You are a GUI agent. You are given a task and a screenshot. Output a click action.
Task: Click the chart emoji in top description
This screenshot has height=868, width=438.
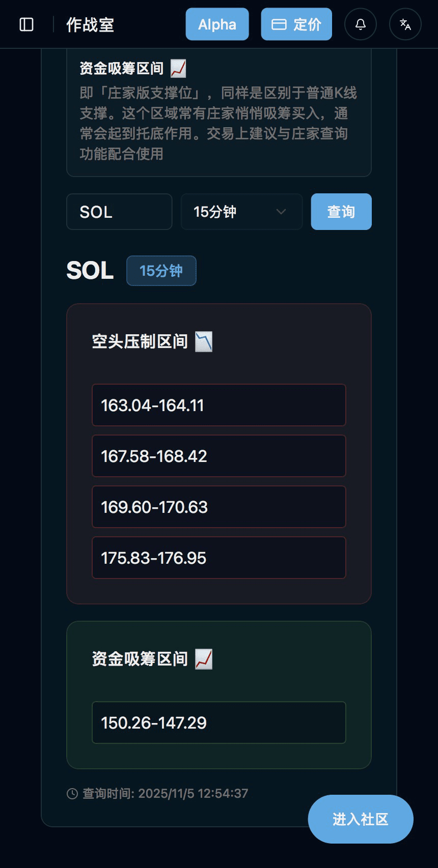(178, 68)
